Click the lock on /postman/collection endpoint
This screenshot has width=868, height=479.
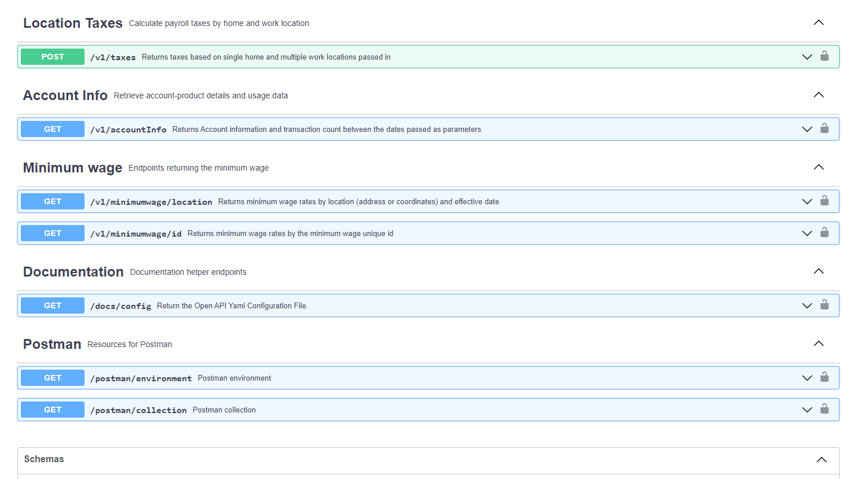pyautogui.click(x=825, y=410)
